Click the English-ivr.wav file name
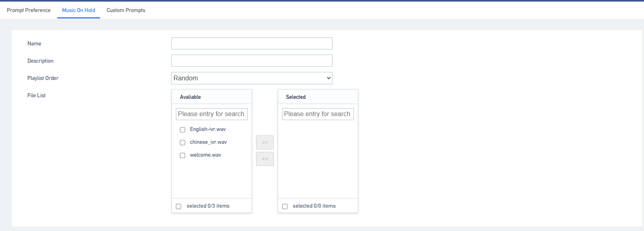Image resolution: width=644 pixels, height=231 pixels. pyautogui.click(x=208, y=129)
